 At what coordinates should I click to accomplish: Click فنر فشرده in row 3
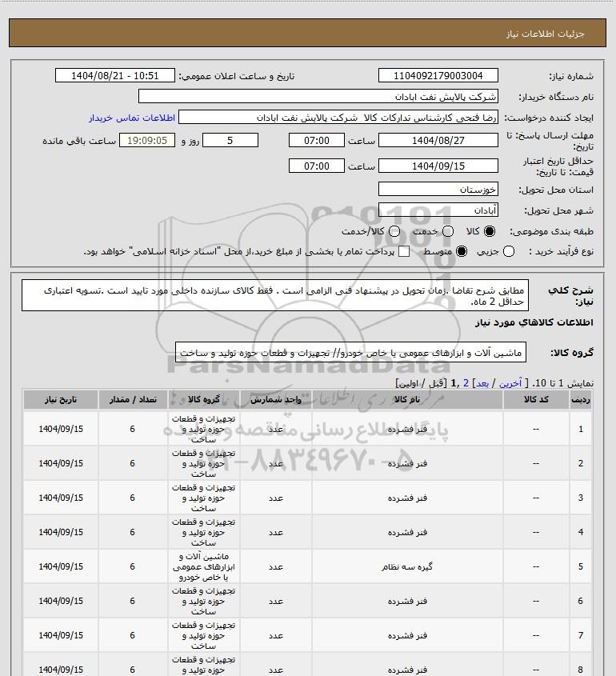(407, 498)
